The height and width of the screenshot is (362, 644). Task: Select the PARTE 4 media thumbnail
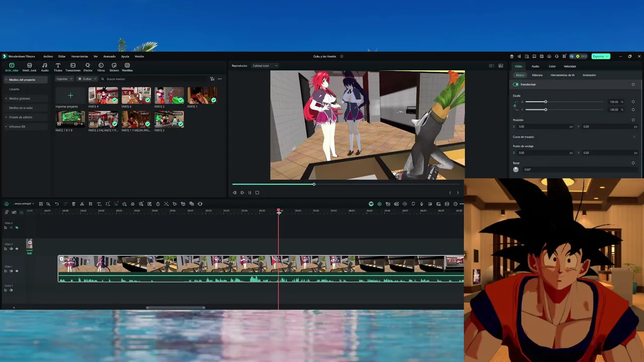103,96
